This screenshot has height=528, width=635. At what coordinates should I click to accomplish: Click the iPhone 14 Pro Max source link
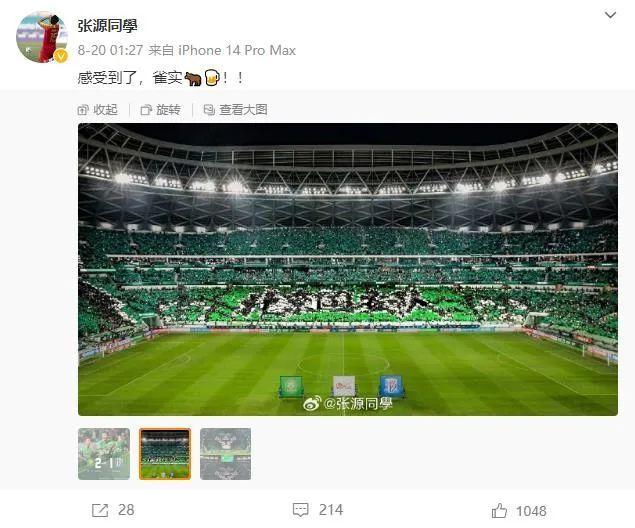[x=237, y=50]
